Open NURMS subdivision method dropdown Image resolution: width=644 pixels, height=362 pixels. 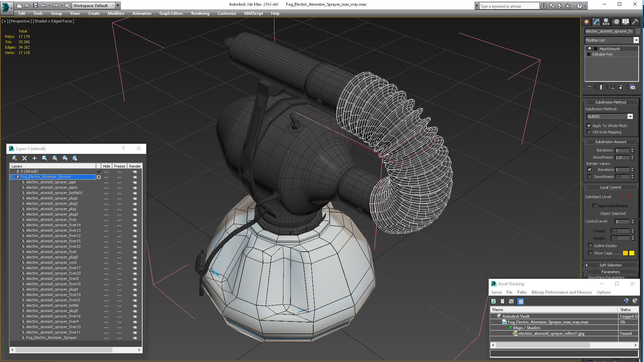[x=630, y=117]
